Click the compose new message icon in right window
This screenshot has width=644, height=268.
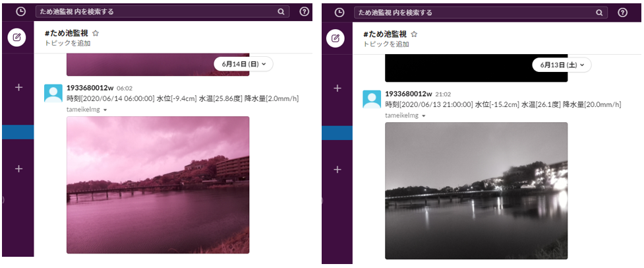[x=336, y=38]
